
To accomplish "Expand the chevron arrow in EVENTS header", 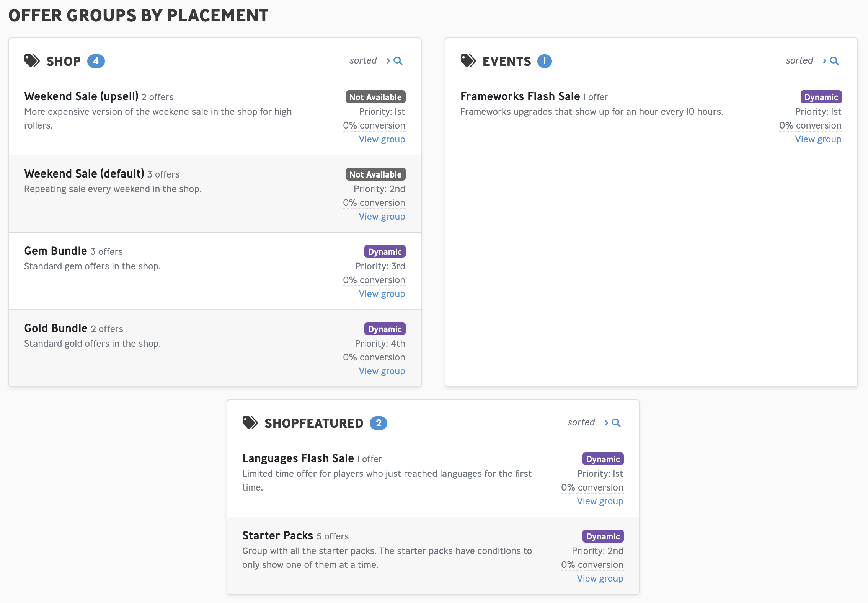I will (824, 61).
